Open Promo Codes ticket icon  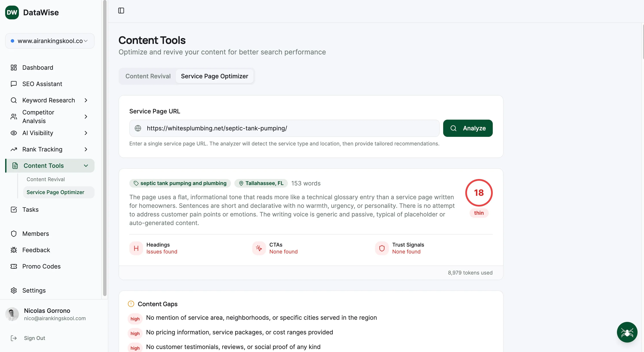(x=14, y=266)
